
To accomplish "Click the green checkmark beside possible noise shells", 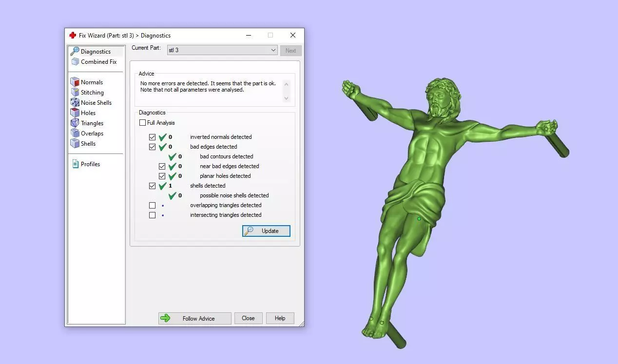I will [x=172, y=195].
